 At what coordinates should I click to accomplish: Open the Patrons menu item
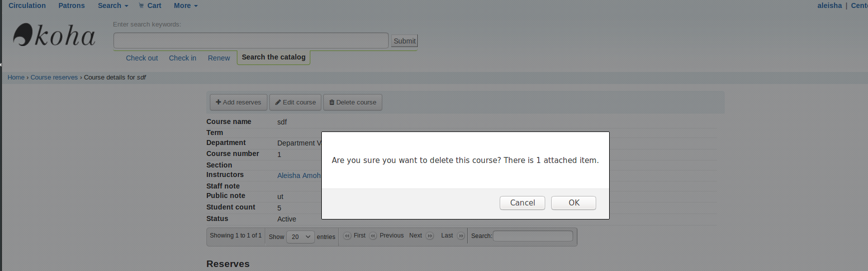(x=71, y=5)
